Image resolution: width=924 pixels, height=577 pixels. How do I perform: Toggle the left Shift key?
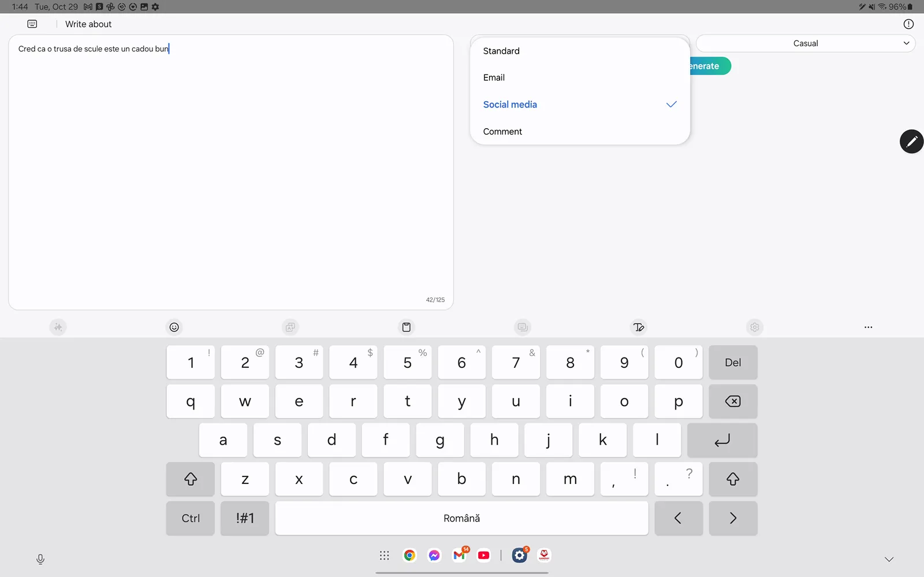(x=191, y=479)
